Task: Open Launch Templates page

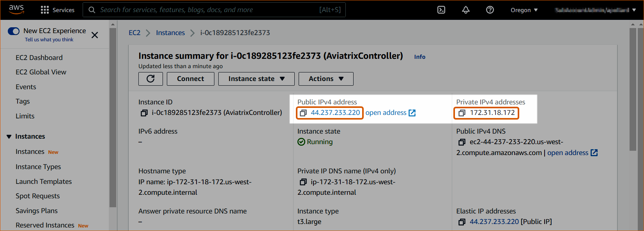Action: (x=44, y=182)
